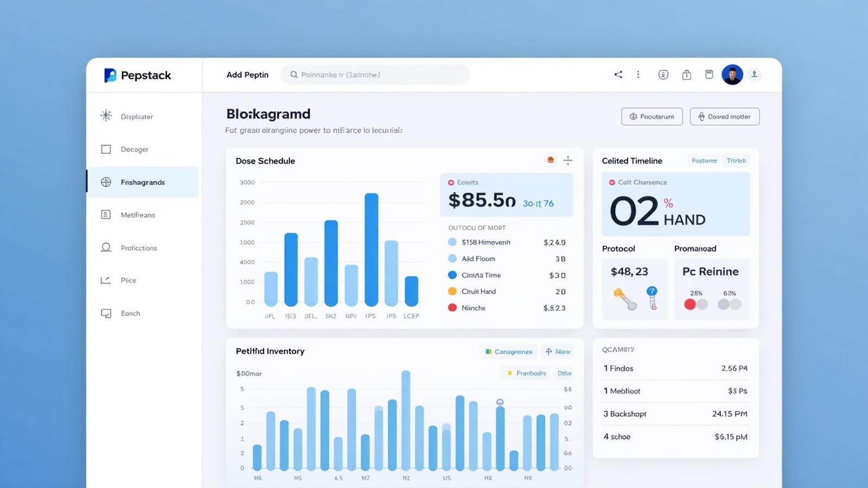Click the Poouterum button
This screenshot has width=868, height=488.
click(x=652, y=116)
